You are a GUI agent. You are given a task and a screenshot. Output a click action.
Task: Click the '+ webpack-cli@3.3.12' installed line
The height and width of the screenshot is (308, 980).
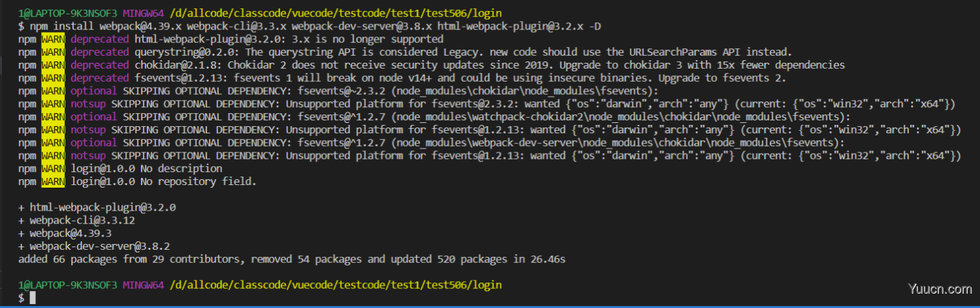(x=77, y=220)
